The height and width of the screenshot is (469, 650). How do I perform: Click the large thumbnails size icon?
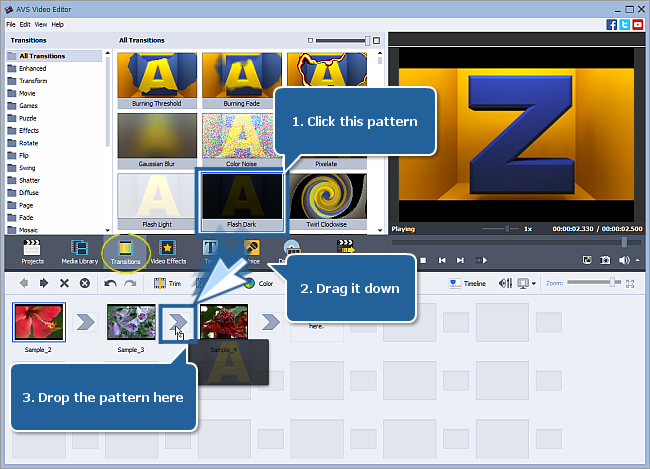click(376, 41)
